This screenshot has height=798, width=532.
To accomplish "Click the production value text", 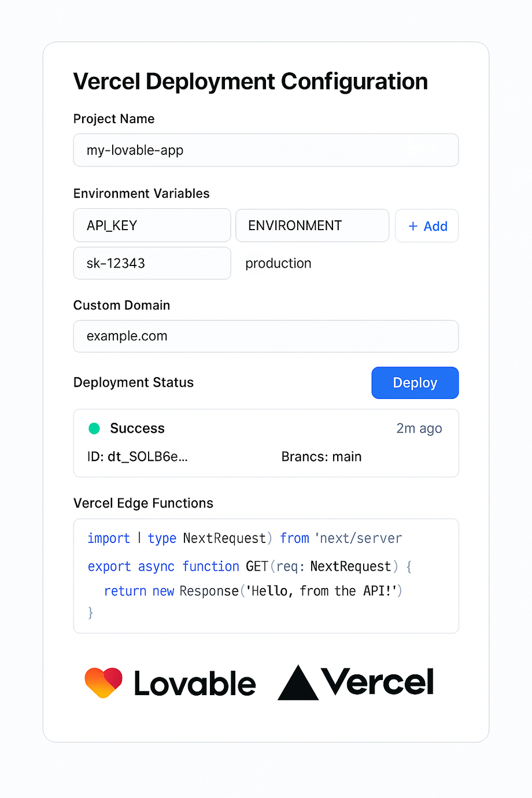I will point(278,264).
